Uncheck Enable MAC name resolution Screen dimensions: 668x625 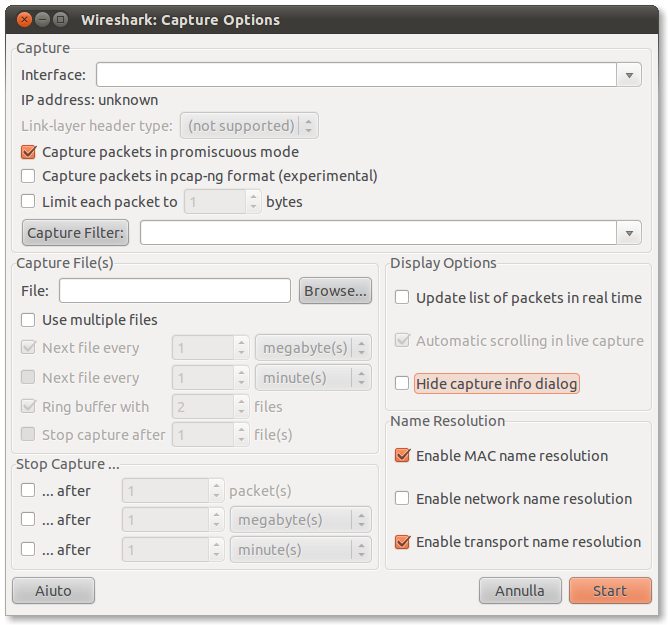(x=402, y=456)
